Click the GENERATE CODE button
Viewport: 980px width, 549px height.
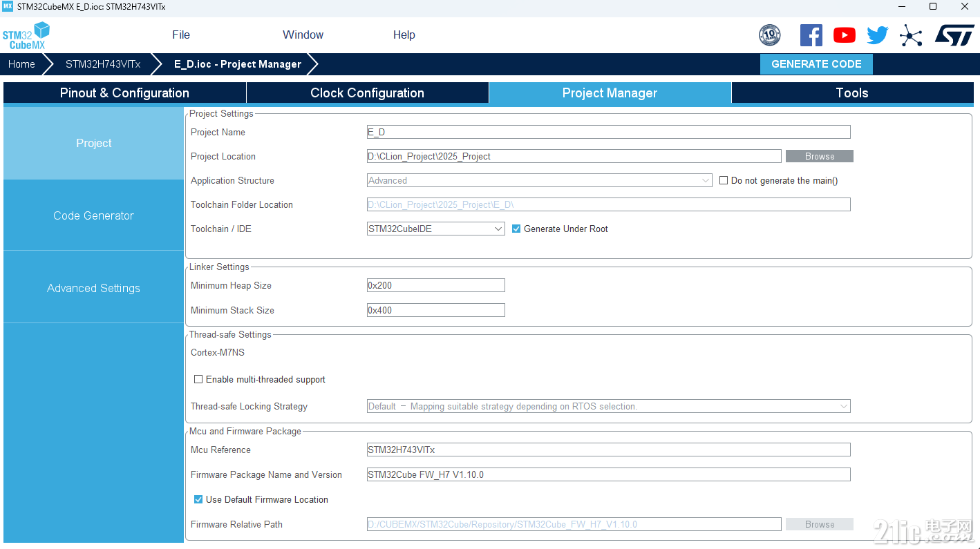(x=816, y=64)
